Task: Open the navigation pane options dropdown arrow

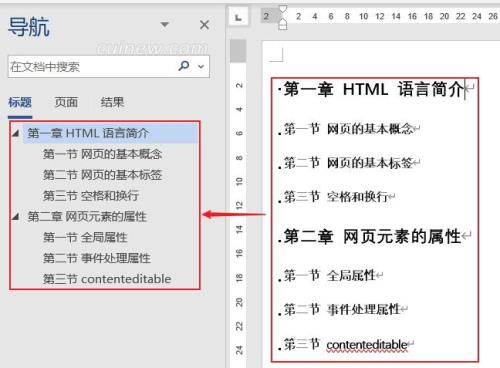Action: 164,24
